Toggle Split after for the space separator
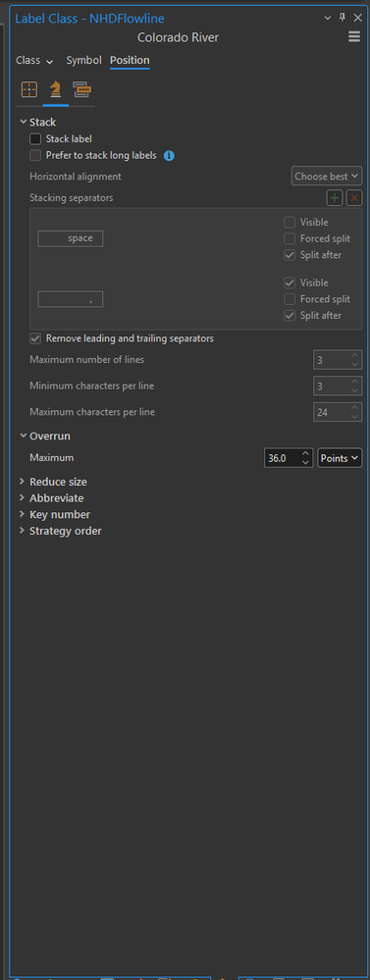This screenshot has width=370, height=980. click(x=290, y=254)
